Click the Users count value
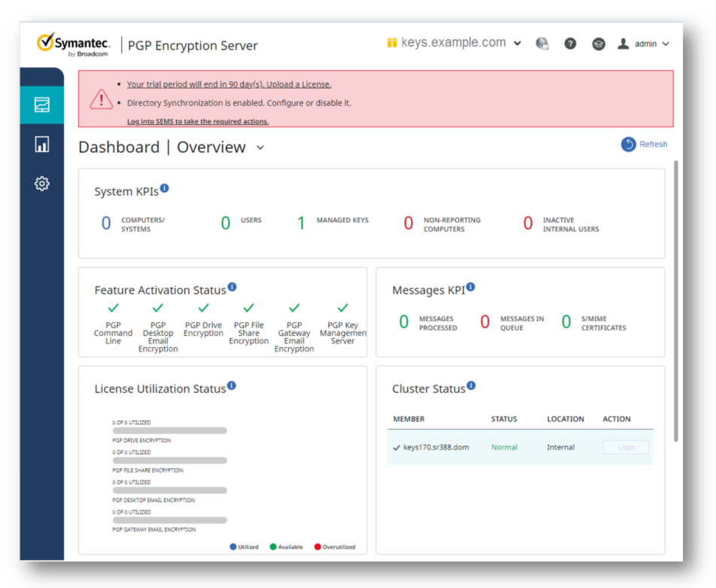Image resolution: width=716 pixels, height=588 pixels. pos(226,224)
